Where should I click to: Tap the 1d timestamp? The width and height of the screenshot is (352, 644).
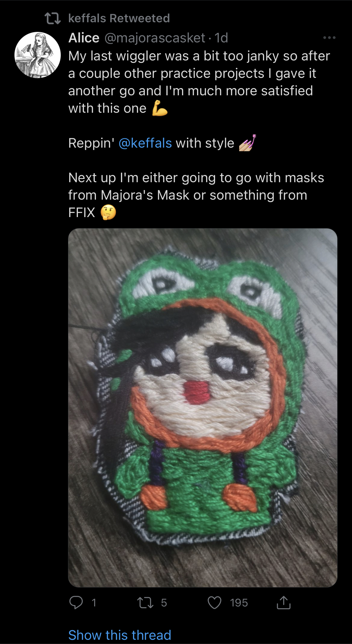coord(221,38)
